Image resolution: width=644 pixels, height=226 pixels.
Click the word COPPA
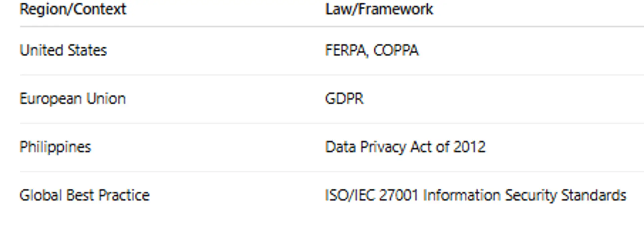[x=396, y=50]
